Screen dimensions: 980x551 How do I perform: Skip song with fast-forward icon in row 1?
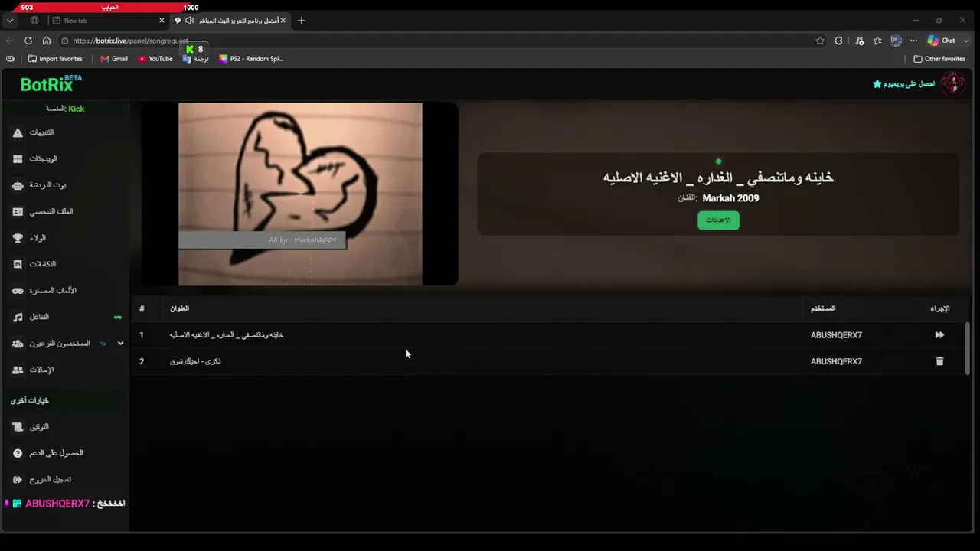[939, 335]
